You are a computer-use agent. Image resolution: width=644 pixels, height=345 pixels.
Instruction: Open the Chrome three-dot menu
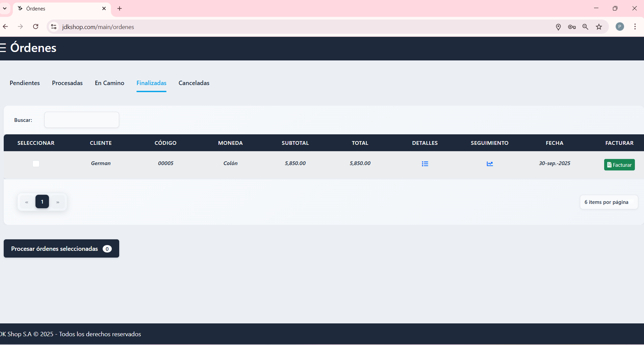(635, 27)
